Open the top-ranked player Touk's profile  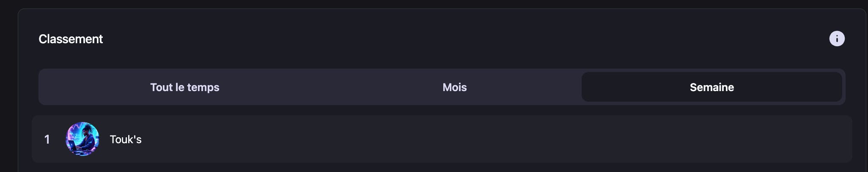point(126,139)
